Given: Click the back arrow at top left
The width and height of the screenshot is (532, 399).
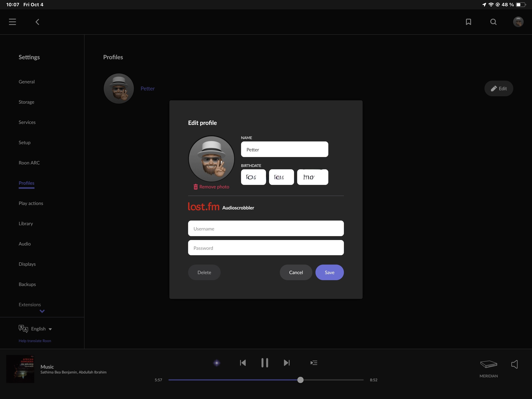Looking at the screenshot, I should click(x=37, y=22).
